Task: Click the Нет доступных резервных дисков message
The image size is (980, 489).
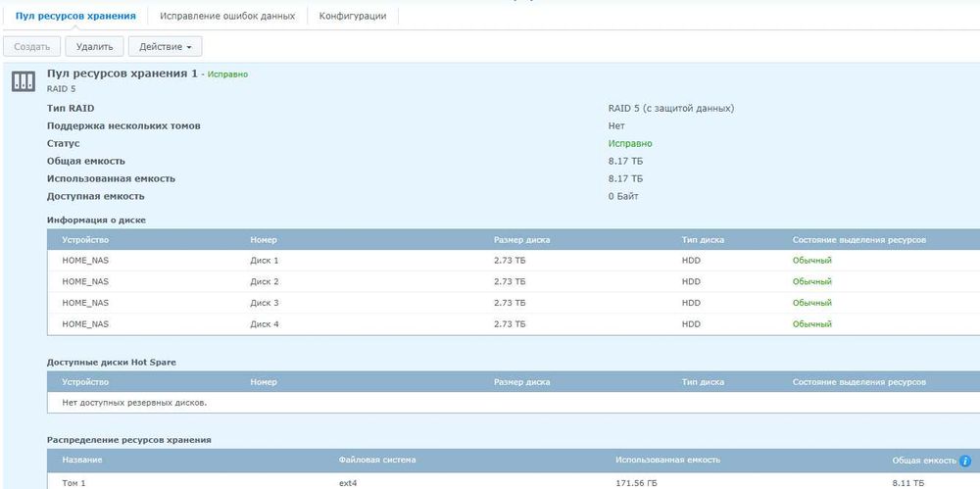Action: click(134, 403)
